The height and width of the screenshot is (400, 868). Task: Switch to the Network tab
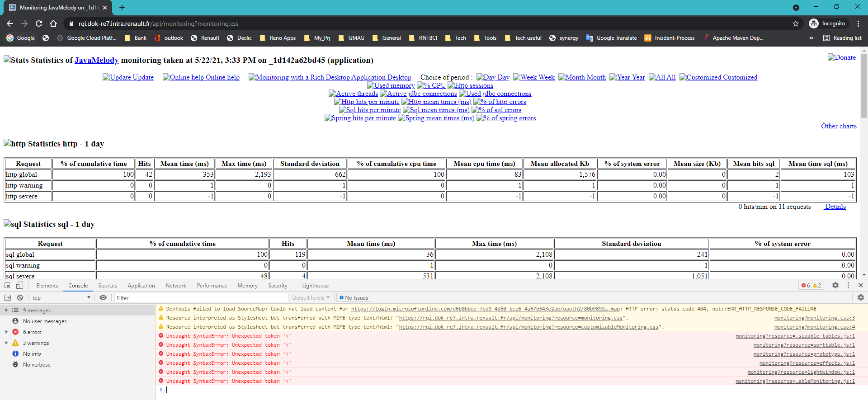(176, 286)
